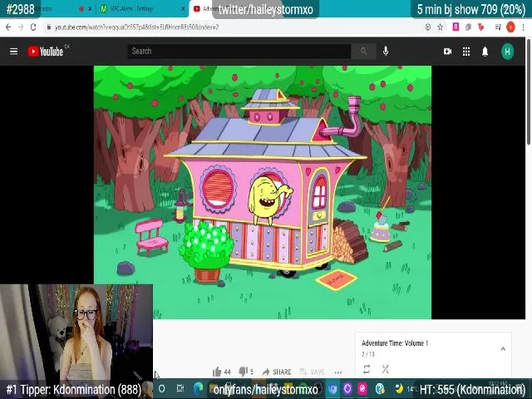Open the notifications bell
Screen dimensions: 532x399
(x=485, y=52)
